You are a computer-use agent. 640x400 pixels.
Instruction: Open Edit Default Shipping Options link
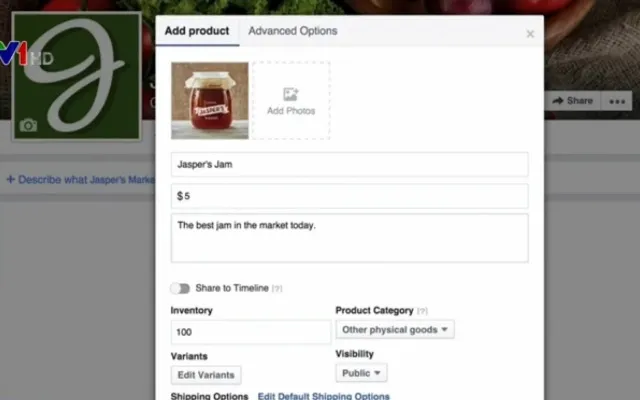(324, 396)
